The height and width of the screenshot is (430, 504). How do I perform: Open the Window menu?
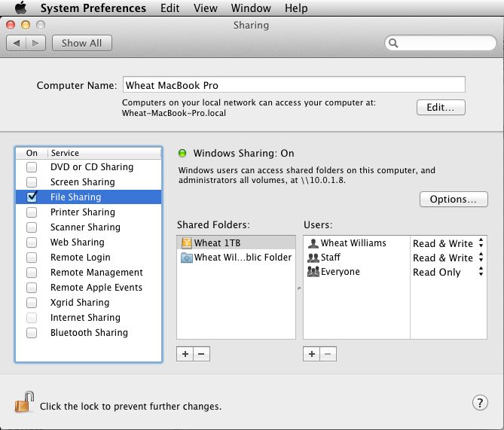[x=251, y=8]
